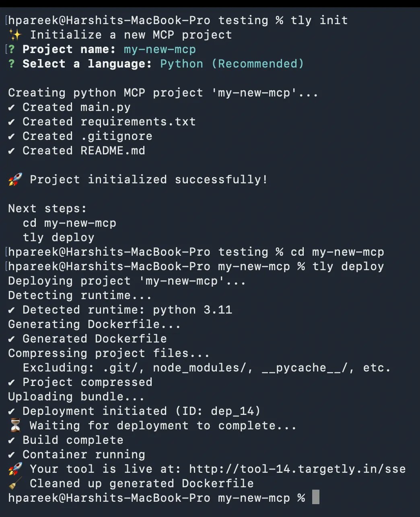Click the rocket emoji before Your tool
The height and width of the screenshot is (517, 420).
pyautogui.click(x=15, y=469)
